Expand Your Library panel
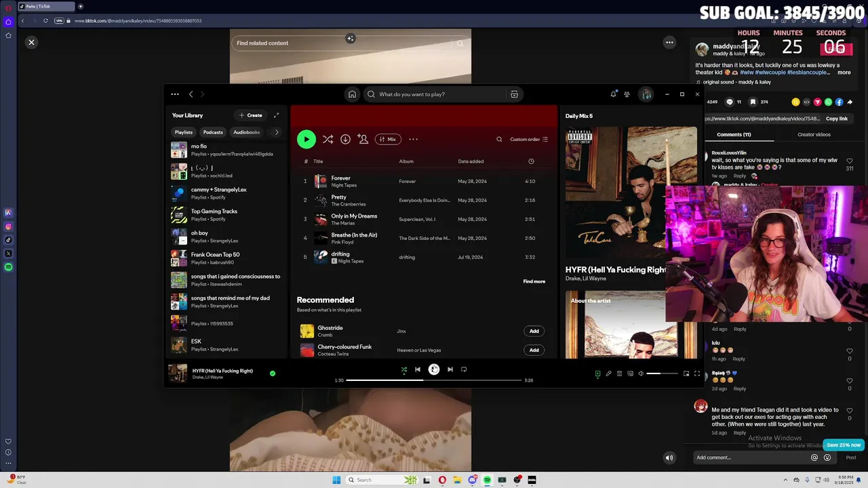Viewport: 868px width, 488px height. coord(276,115)
